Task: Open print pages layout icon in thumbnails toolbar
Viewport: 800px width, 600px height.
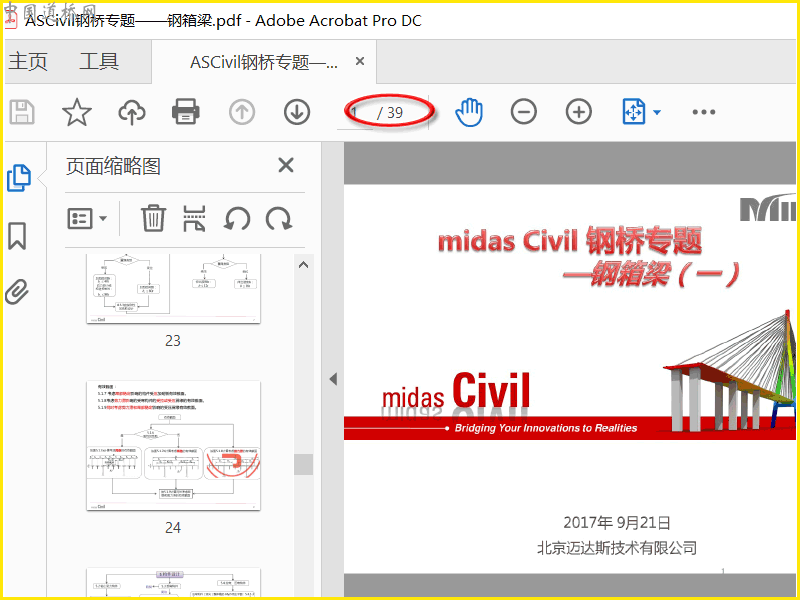Action: [194, 218]
